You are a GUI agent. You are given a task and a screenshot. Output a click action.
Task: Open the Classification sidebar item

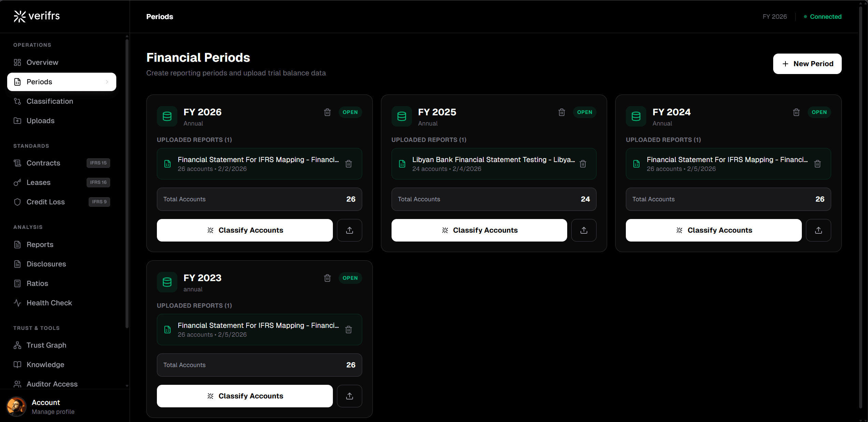pyautogui.click(x=50, y=101)
